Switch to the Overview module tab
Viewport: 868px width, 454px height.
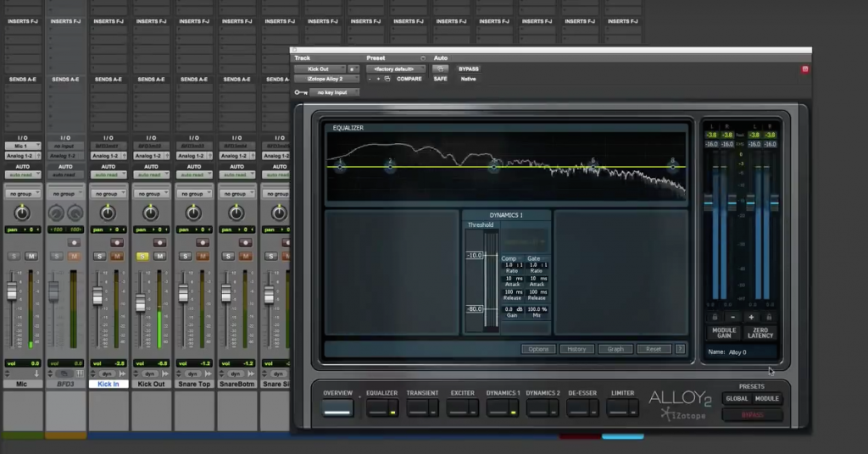point(337,408)
